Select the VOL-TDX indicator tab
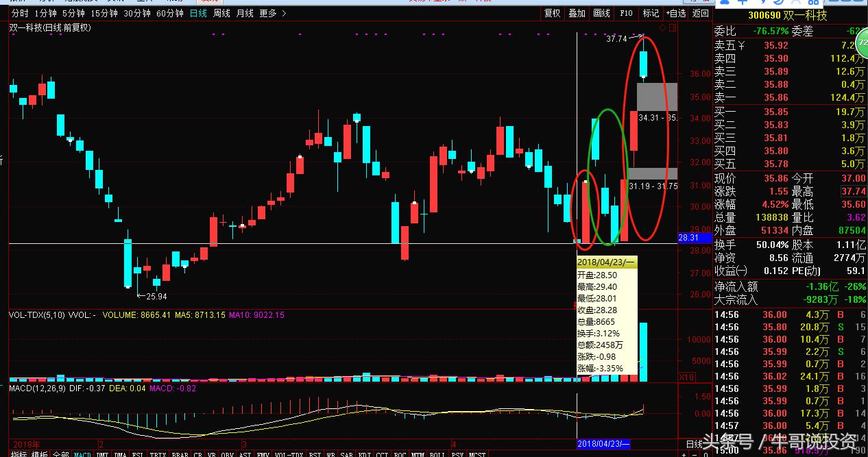This screenshot has height=457, width=868. (289, 454)
